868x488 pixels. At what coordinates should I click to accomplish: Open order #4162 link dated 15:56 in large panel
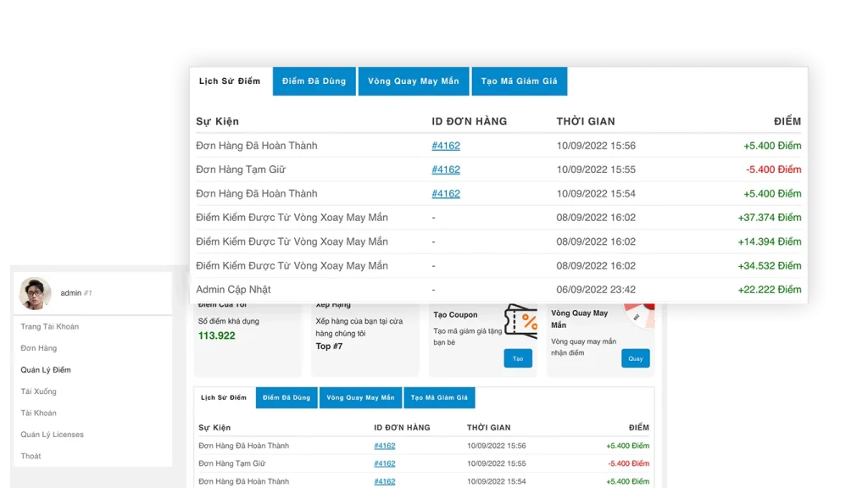point(446,146)
